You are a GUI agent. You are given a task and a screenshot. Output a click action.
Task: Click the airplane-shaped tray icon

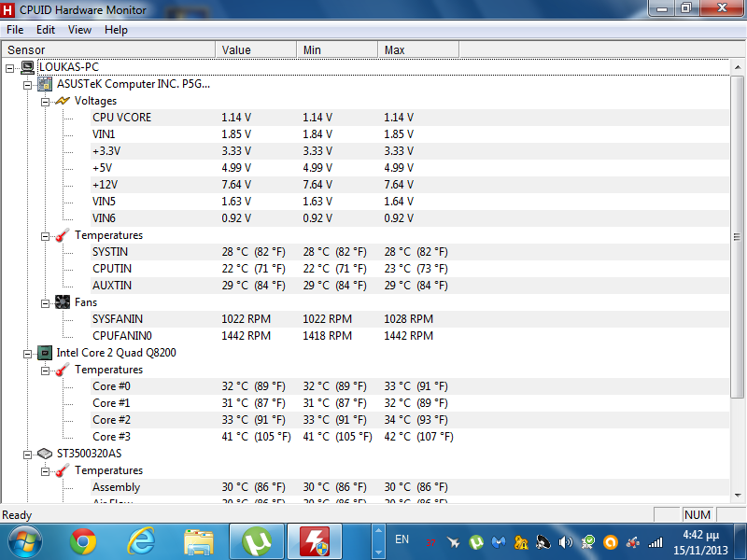[x=454, y=542]
